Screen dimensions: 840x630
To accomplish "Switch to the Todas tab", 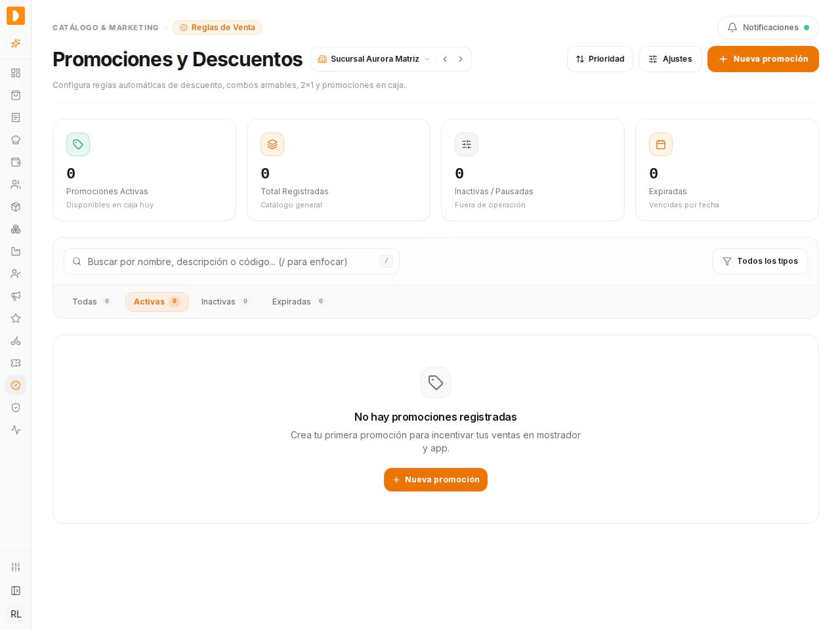I will point(91,302).
